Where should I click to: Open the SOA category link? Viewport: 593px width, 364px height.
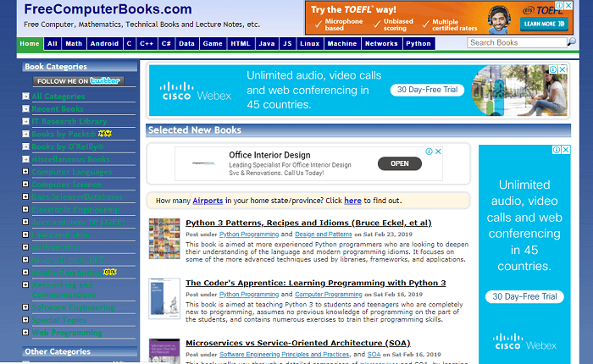374,355
